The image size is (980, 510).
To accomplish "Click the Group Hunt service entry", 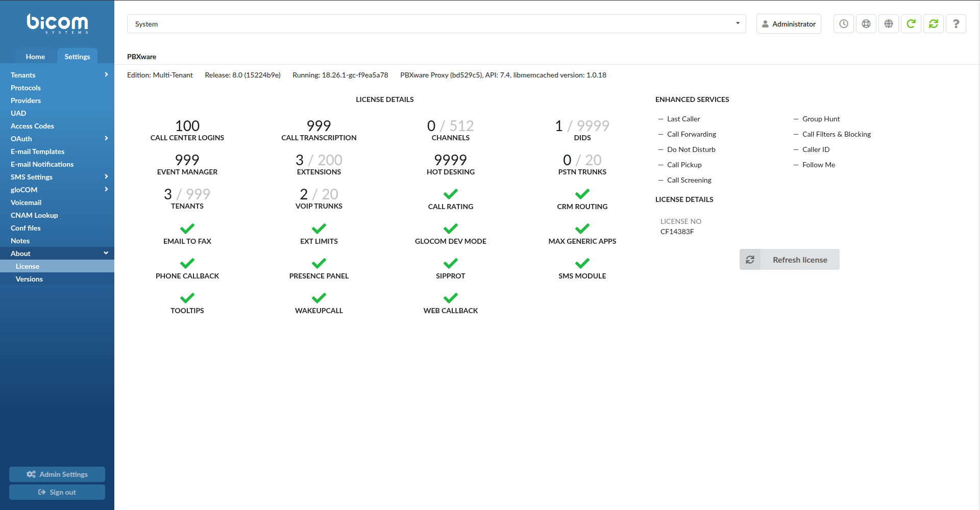I will click(821, 119).
